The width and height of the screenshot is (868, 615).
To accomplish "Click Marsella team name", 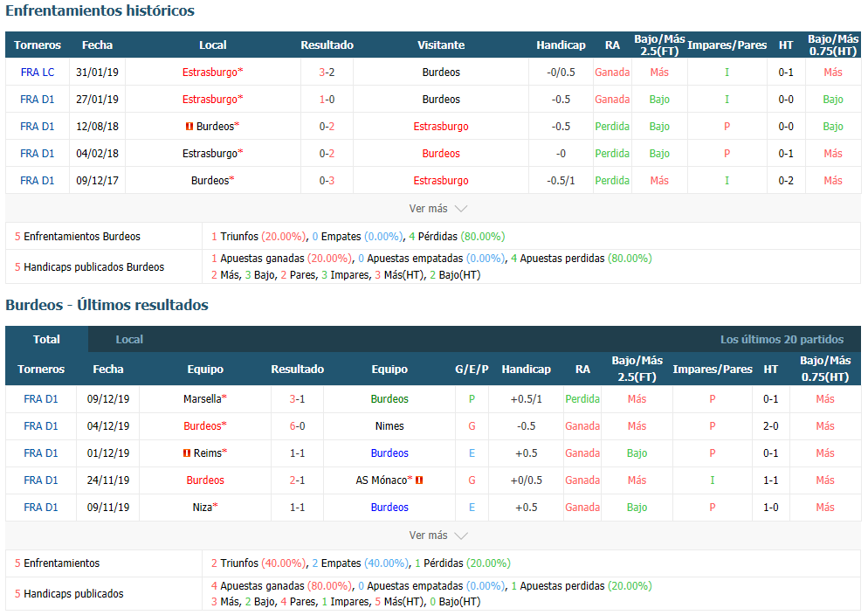I will [x=202, y=398].
